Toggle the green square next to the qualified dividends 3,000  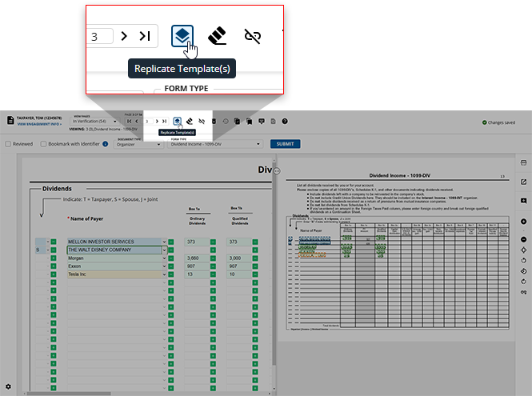[x=255, y=258]
